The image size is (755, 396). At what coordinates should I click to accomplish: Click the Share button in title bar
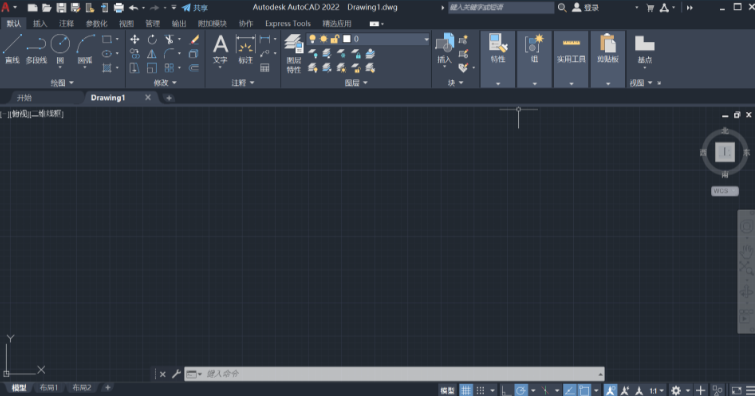click(x=195, y=8)
